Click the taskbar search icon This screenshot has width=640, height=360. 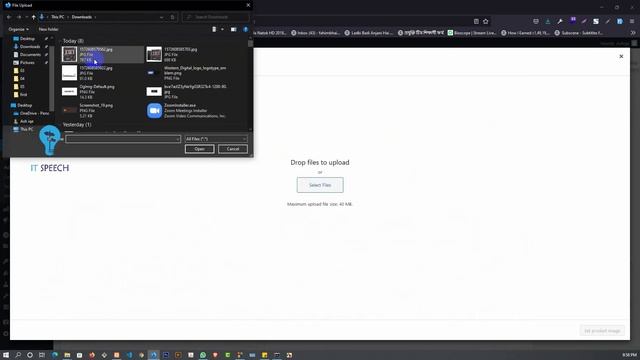pyautogui.click(x=18, y=355)
